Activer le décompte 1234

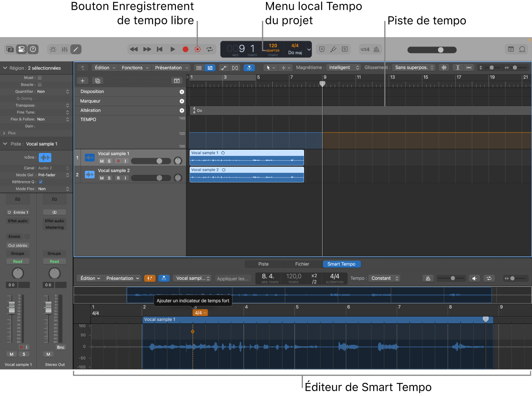coord(366,49)
